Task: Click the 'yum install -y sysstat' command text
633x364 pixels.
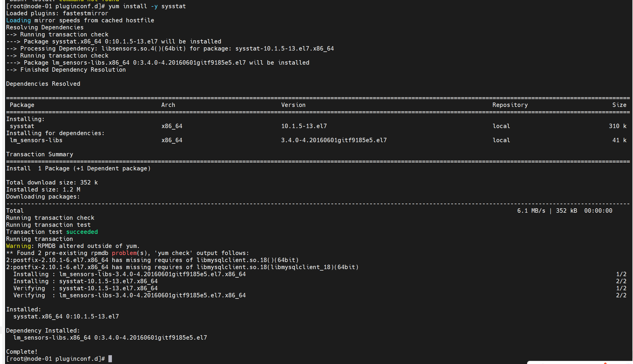Action: [x=147, y=6]
